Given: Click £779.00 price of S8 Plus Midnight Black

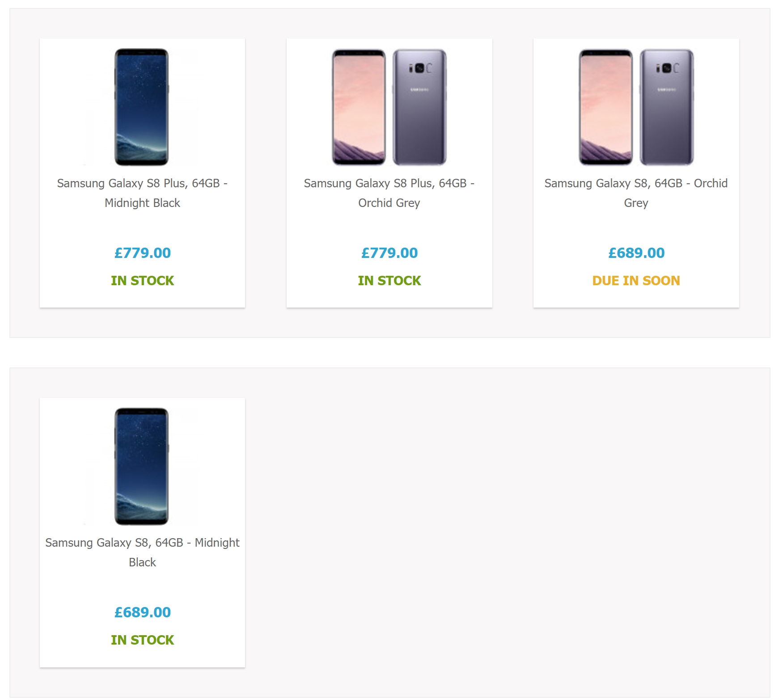Looking at the screenshot, I should 142,253.
